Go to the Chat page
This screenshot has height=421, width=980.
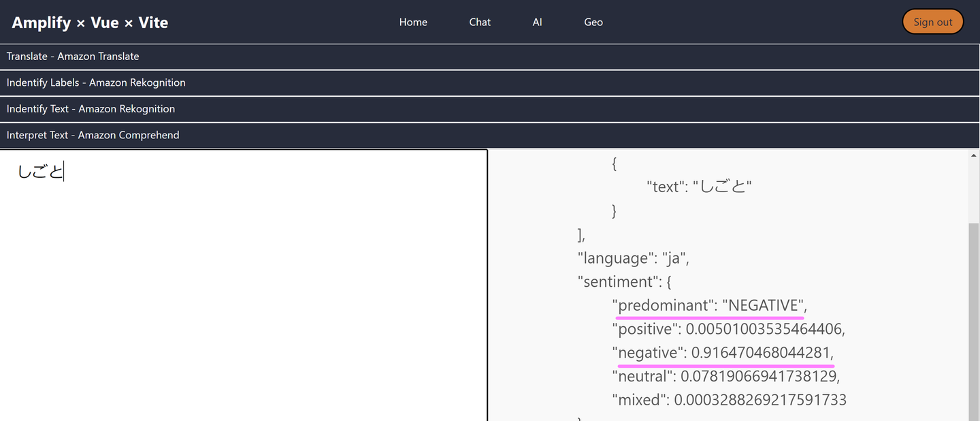[x=480, y=22]
